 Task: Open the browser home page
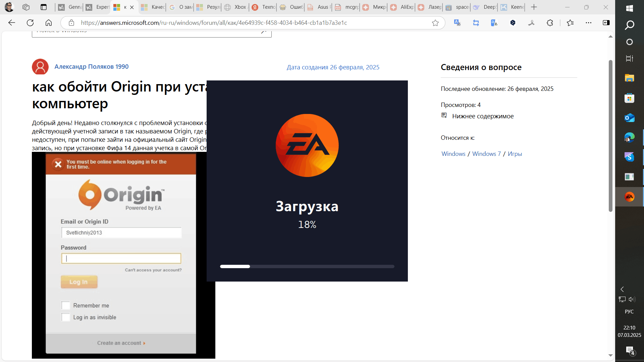tap(49, 23)
